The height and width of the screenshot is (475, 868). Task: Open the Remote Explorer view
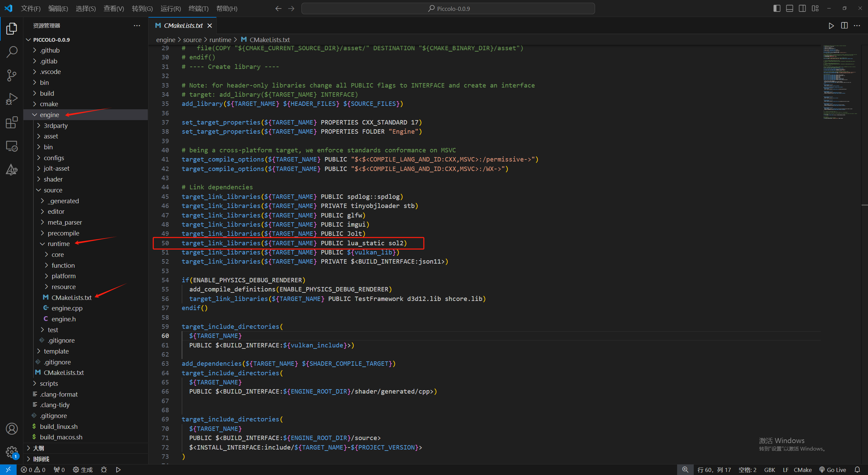tap(12, 146)
